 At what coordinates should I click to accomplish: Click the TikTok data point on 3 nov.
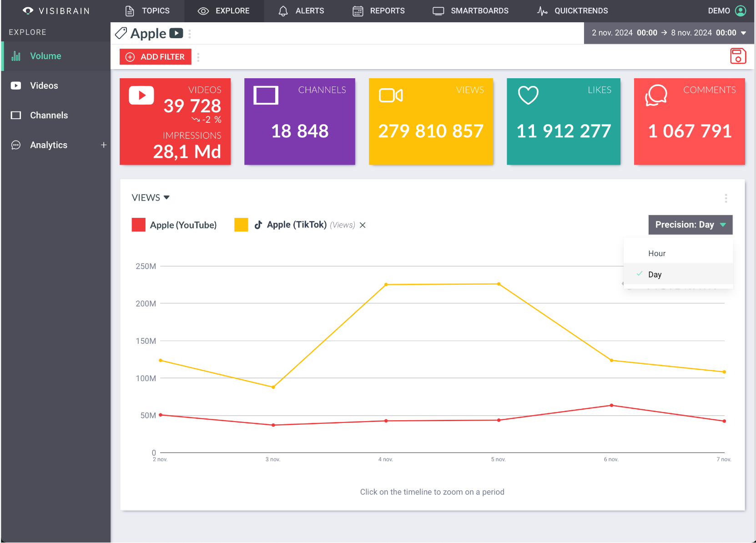coord(273,387)
